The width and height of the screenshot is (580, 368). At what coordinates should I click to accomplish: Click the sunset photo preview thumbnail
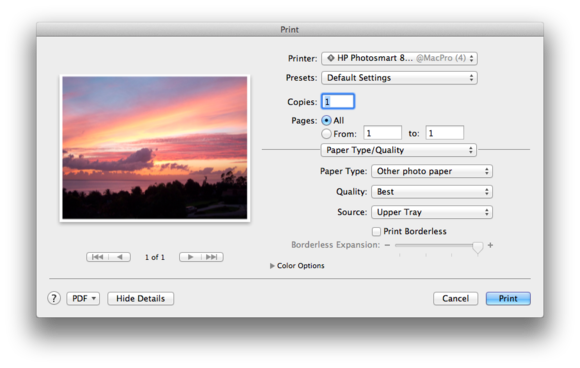tap(155, 148)
